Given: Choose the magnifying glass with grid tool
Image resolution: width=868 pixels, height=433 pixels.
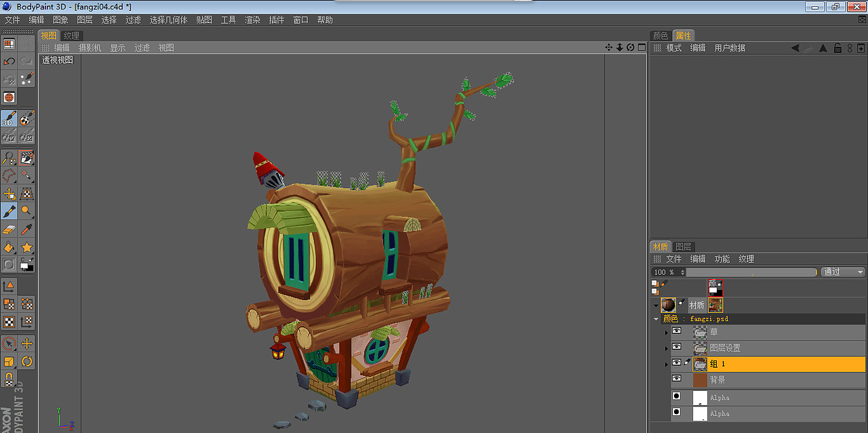Looking at the screenshot, I should [x=9, y=158].
